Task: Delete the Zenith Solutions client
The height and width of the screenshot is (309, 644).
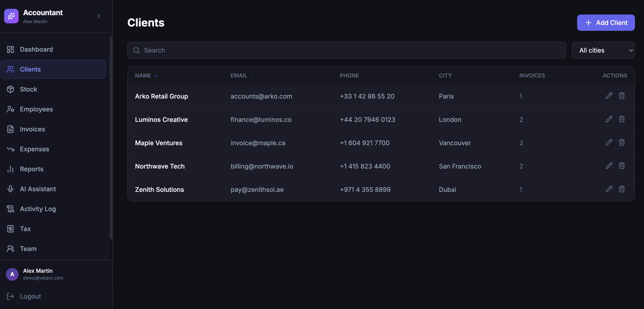Action: tap(622, 189)
